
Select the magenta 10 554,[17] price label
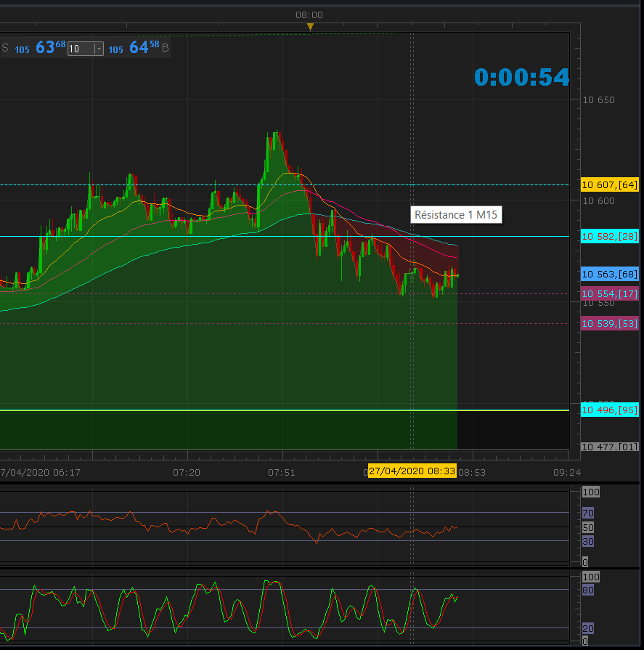609,293
